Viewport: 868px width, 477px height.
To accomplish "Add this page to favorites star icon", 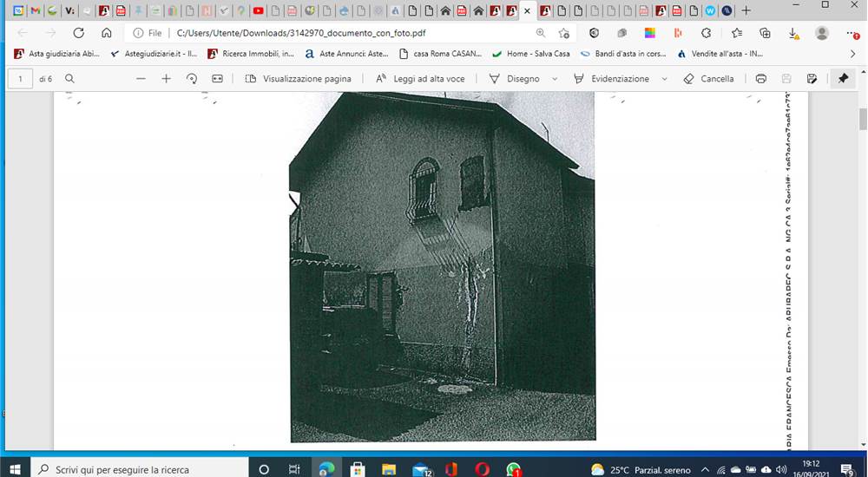I will pyautogui.click(x=563, y=33).
